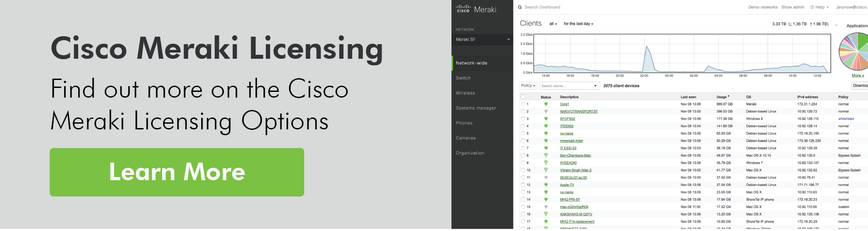Open the Wireless sidebar menu

coord(466,93)
